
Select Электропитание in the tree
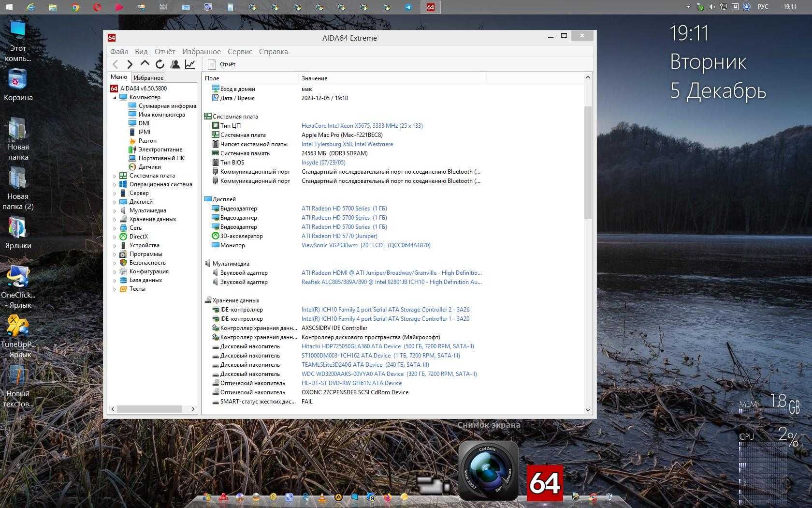click(160, 149)
